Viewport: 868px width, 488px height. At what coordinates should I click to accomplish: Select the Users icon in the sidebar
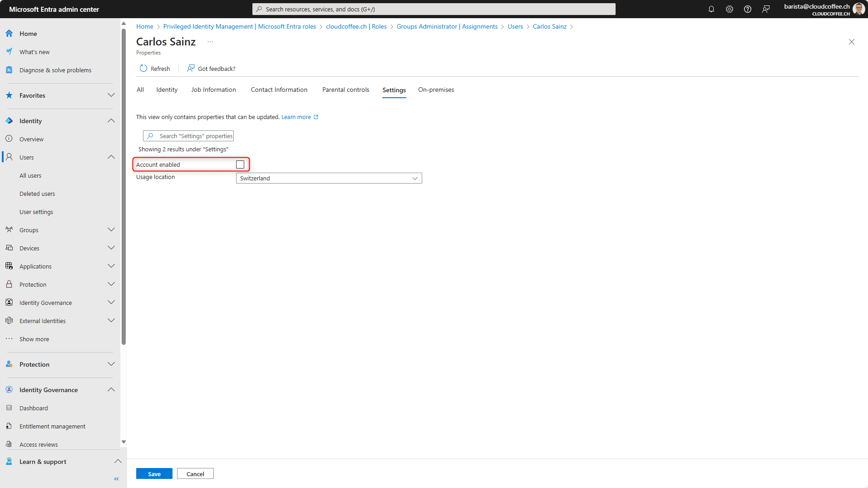point(9,157)
